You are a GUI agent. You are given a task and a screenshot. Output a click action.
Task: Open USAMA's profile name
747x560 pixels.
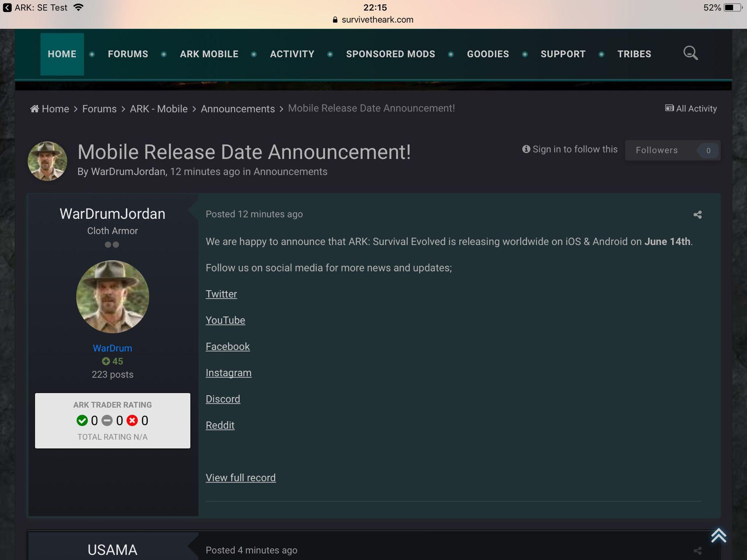click(112, 550)
